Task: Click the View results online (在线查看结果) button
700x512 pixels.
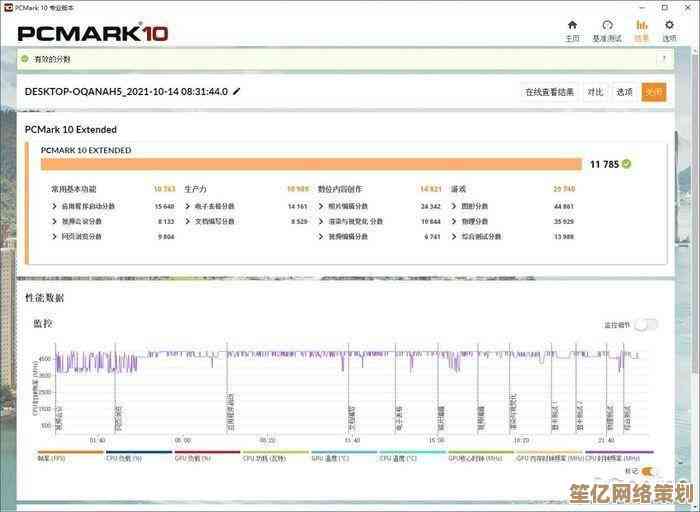Action: pos(549,92)
